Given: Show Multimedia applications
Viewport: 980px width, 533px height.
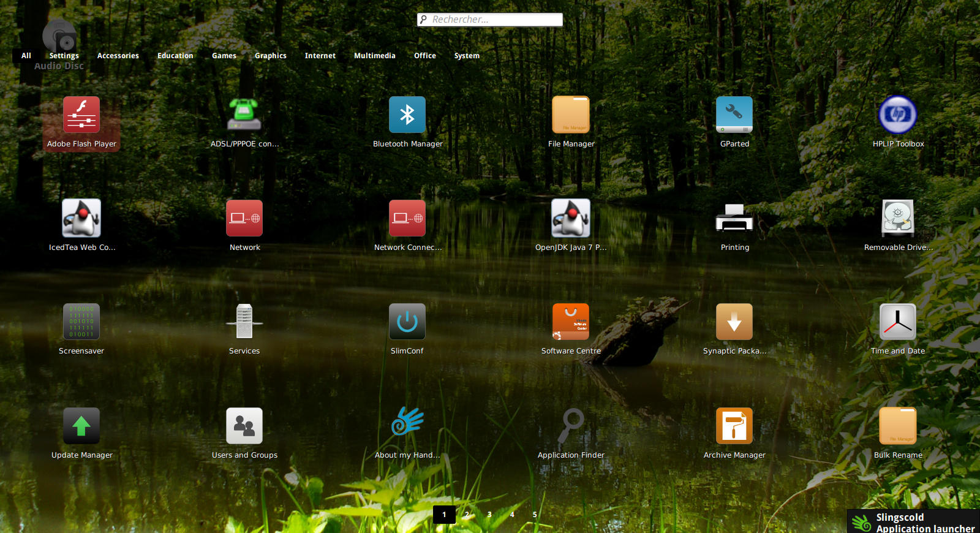Looking at the screenshot, I should 375,56.
